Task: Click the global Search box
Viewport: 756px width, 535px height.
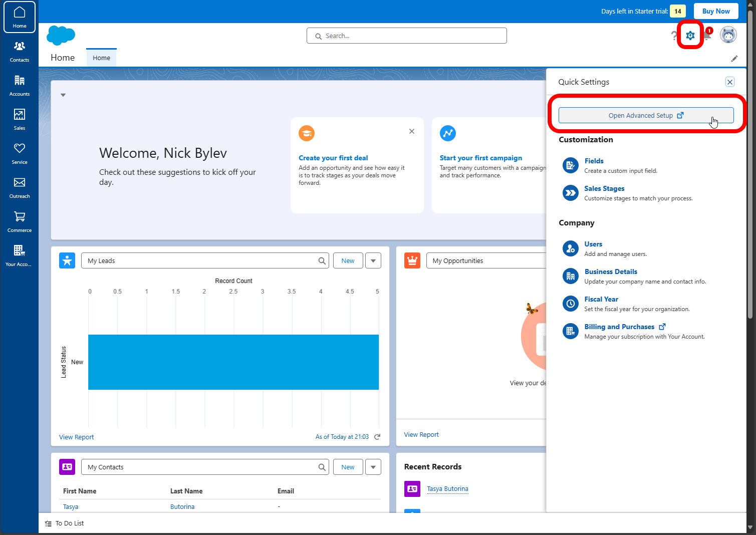Action: click(x=407, y=36)
